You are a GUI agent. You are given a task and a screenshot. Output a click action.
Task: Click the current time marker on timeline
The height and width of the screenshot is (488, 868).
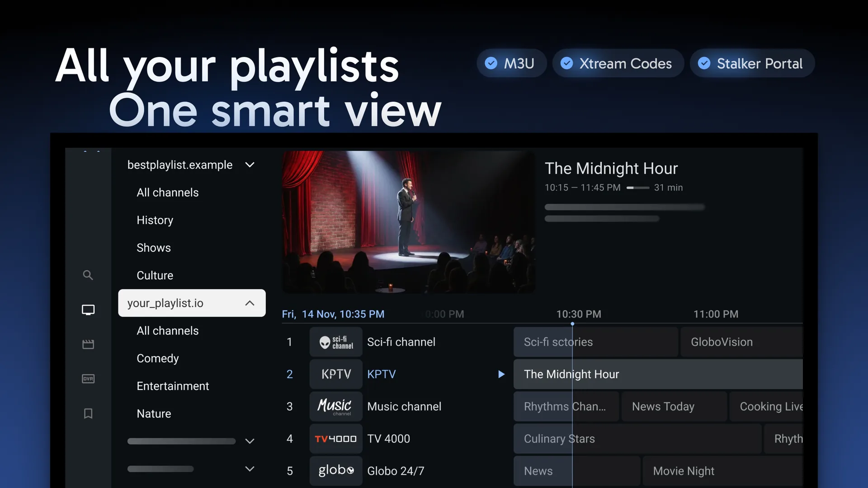pyautogui.click(x=572, y=324)
